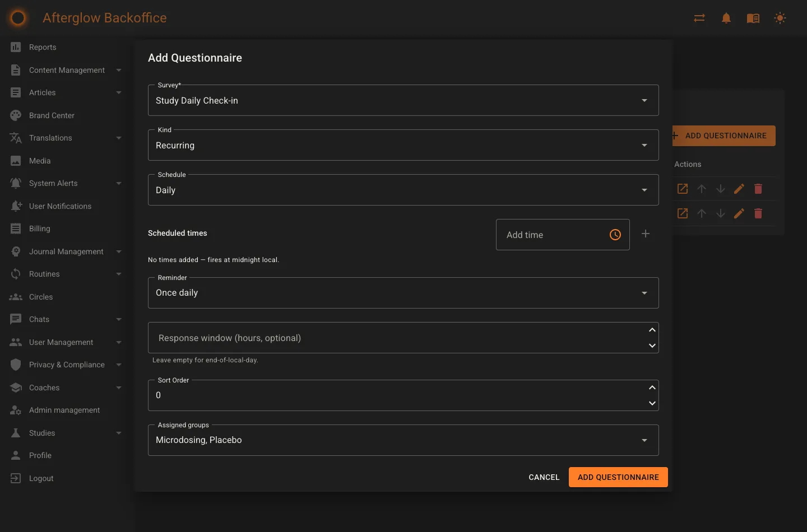Open time picker clock icon
Viewport: 807px width, 532px height.
615,235
